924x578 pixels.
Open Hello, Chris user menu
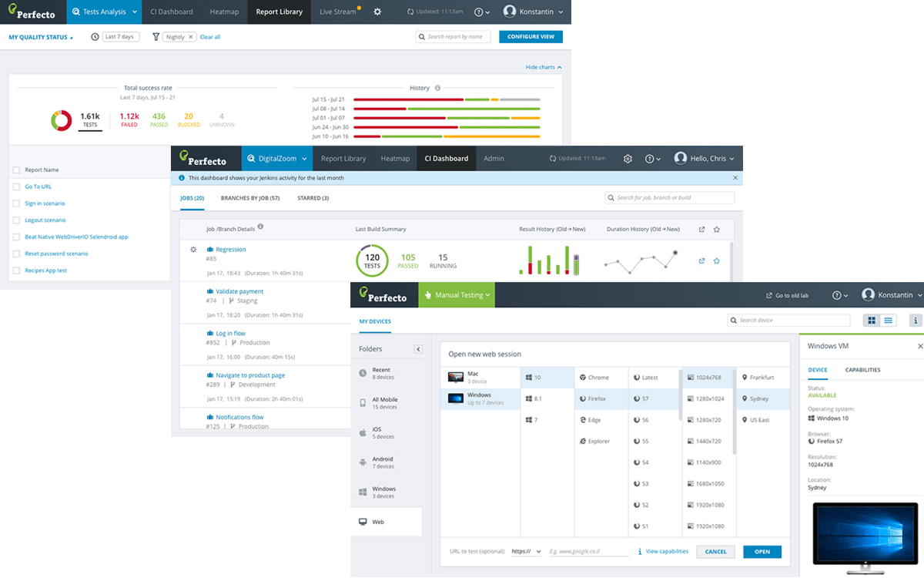pyautogui.click(x=704, y=159)
